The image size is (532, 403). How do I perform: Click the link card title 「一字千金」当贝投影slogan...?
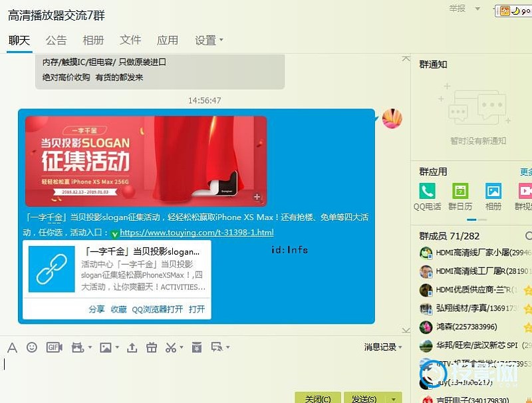coord(142,251)
